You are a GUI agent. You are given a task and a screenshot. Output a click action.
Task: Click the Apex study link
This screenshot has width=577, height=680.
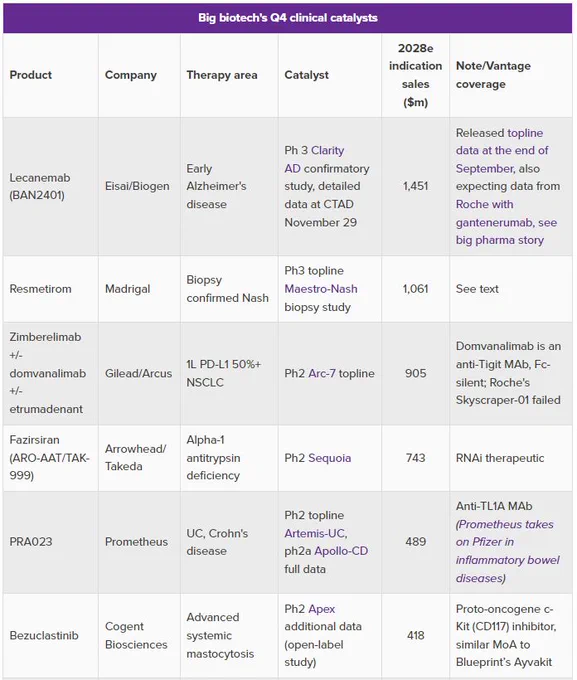tap(322, 609)
